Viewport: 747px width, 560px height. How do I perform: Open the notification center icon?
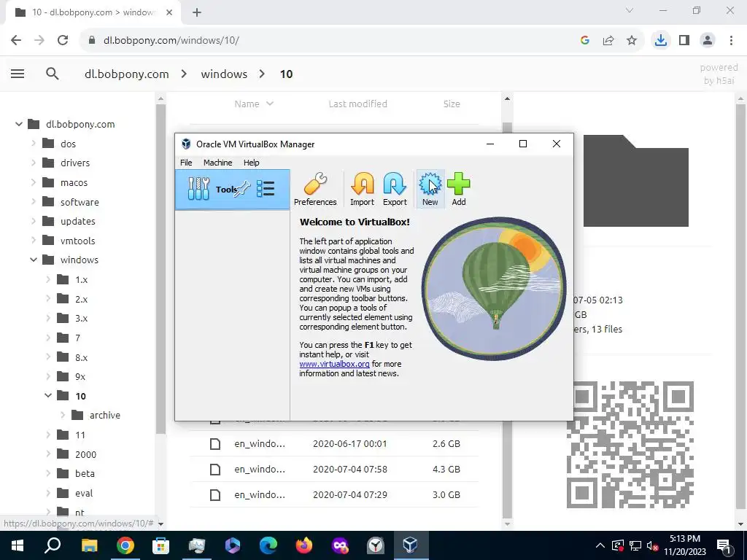pos(724,545)
